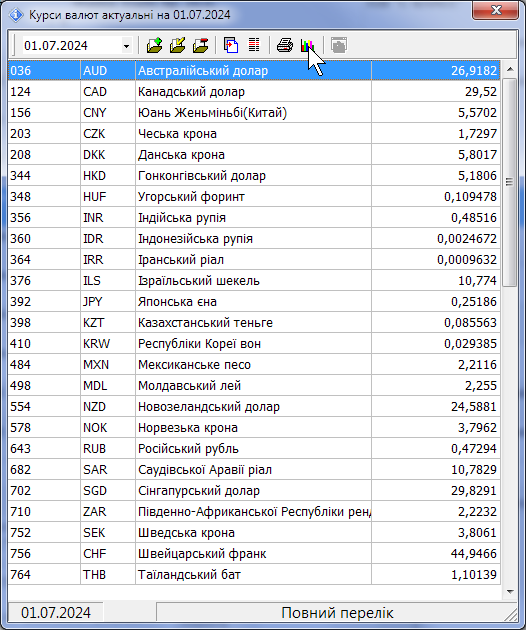Image resolution: width=526 pixels, height=630 pixels.
Task: Click the copy/import documents icon
Action: click(x=231, y=45)
